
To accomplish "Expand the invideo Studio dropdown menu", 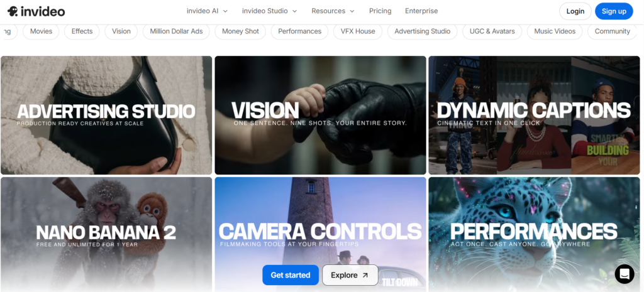I will 270,11.
